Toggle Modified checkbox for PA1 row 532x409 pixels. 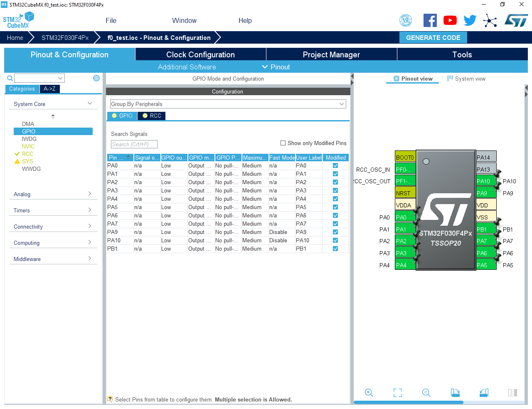(x=335, y=174)
